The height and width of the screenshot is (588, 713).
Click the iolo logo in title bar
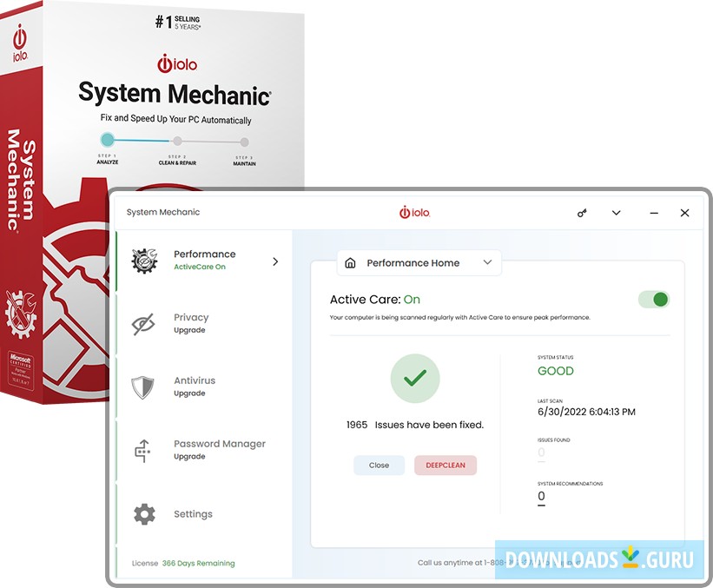point(414,212)
